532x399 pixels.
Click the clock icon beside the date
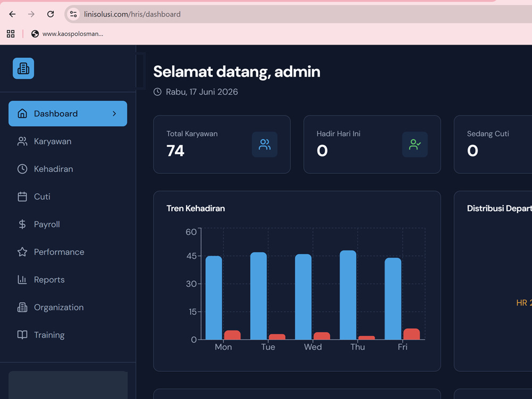[157, 92]
